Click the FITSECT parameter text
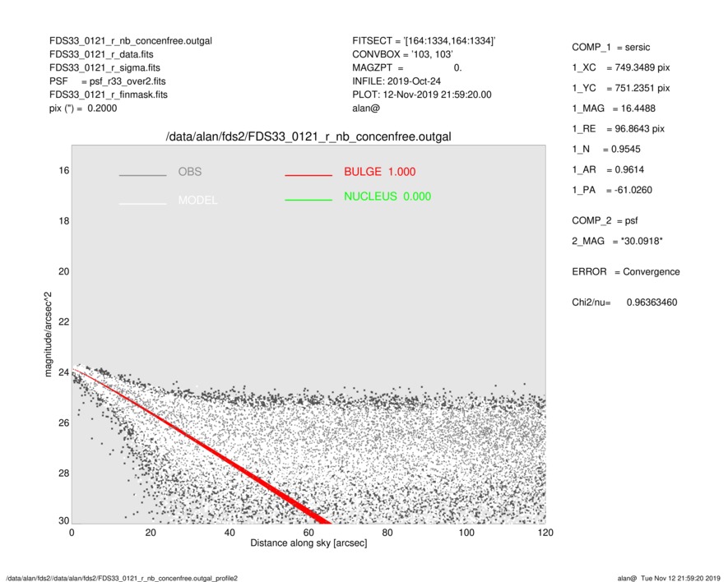 click(424, 41)
